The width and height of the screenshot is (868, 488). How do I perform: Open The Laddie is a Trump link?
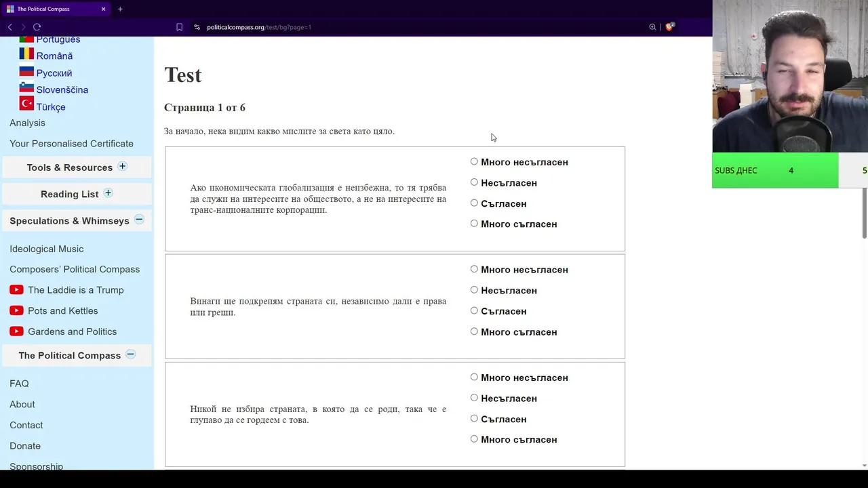[76, 290]
